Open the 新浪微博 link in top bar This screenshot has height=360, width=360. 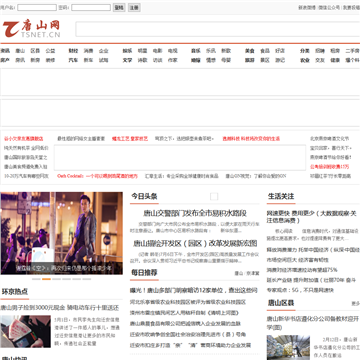click(x=307, y=7)
